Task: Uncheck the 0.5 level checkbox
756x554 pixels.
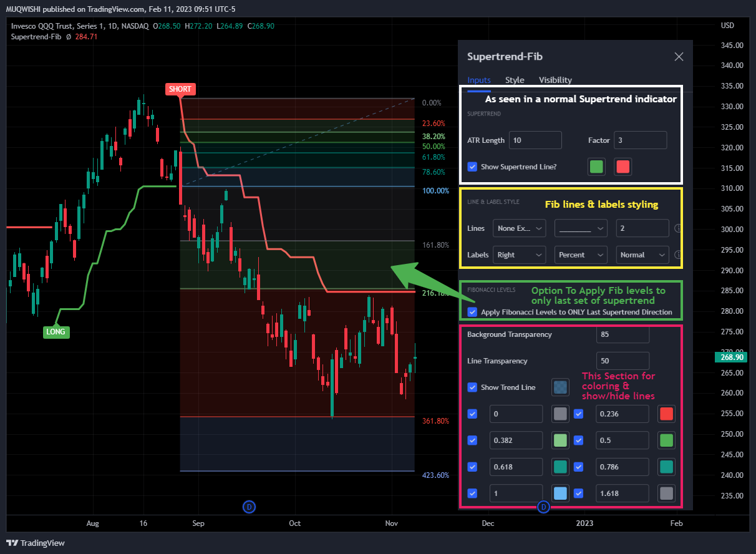Action: pyautogui.click(x=578, y=440)
